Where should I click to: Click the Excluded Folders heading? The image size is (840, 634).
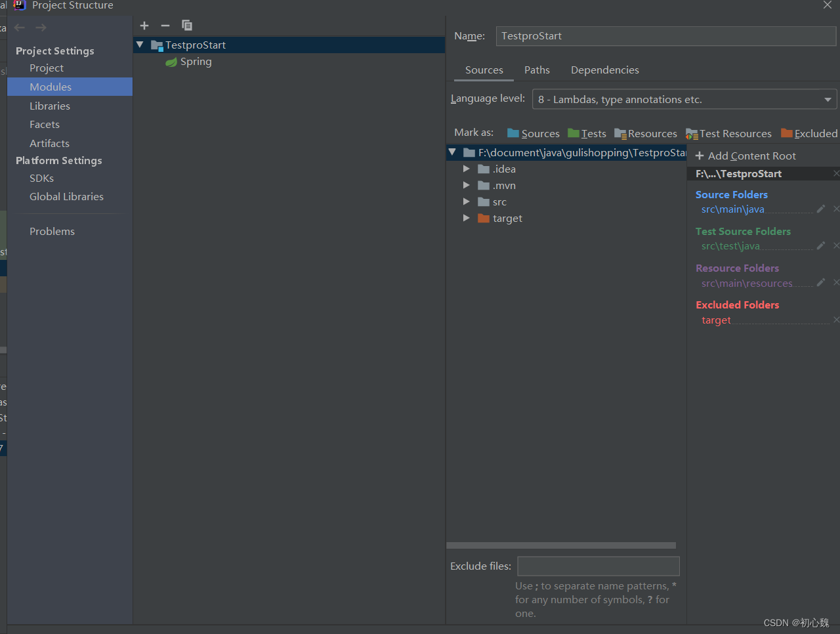(738, 305)
